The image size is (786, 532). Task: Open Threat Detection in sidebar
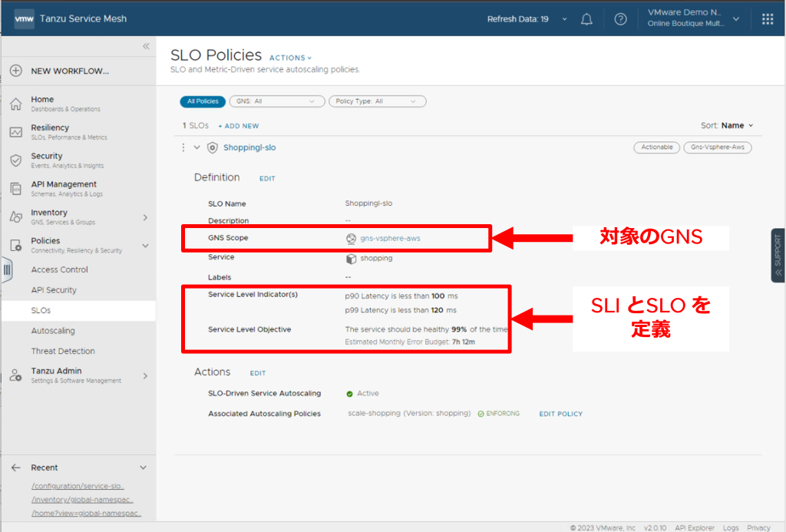63,351
